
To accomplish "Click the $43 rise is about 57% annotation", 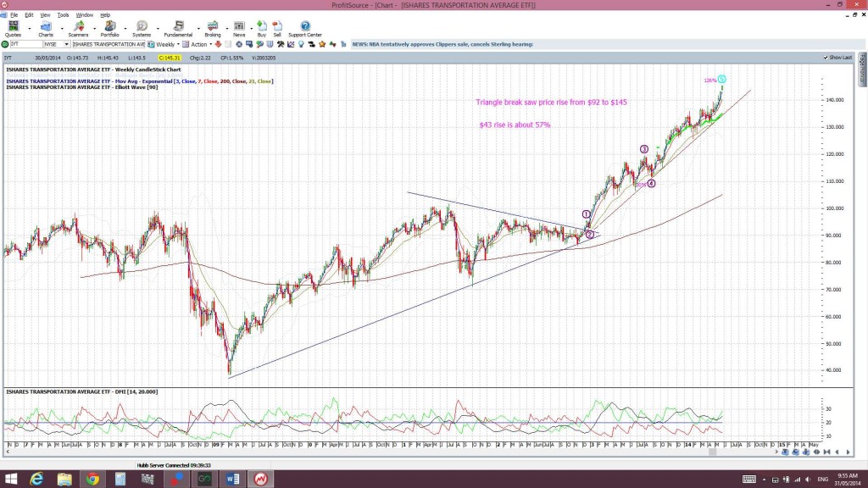I will click(515, 125).
